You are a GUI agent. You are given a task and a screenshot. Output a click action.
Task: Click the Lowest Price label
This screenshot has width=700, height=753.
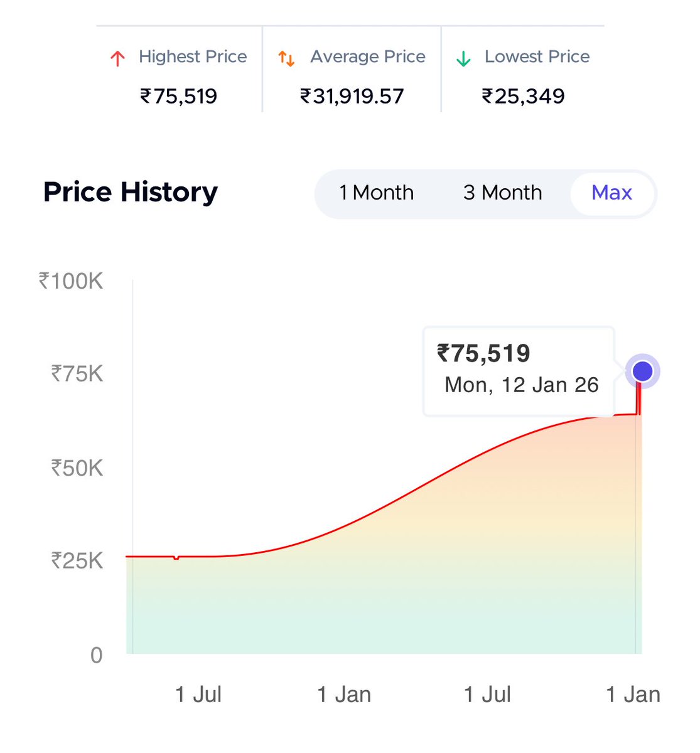[x=537, y=56]
